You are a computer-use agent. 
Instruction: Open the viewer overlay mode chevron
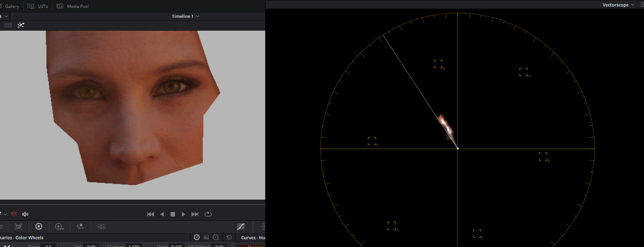[5, 214]
